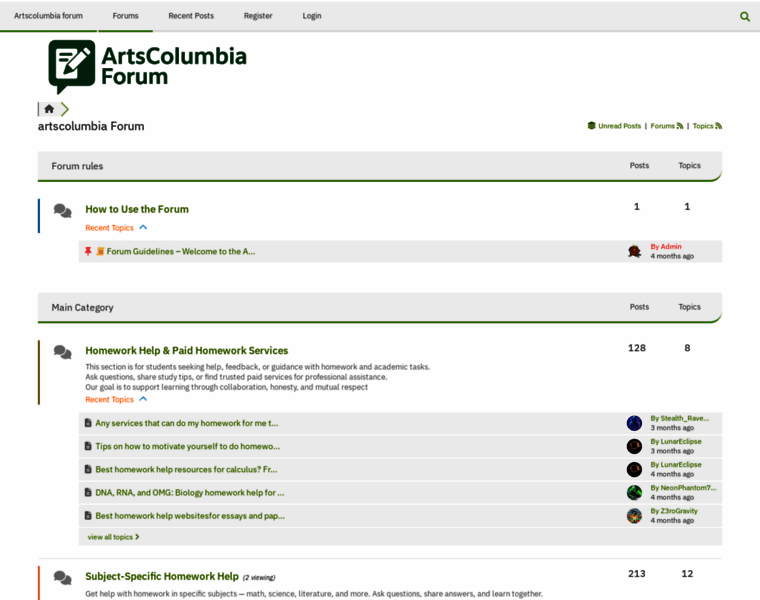Open the Stealth_Rave user profile link
Image resolution: width=760 pixels, height=600 pixels.
pos(684,418)
